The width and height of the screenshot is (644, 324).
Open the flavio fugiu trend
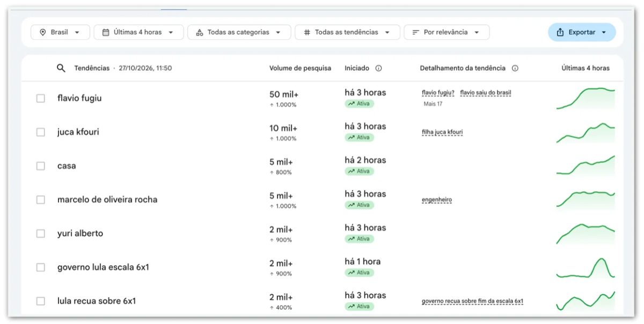pyautogui.click(x=79, y=98)
